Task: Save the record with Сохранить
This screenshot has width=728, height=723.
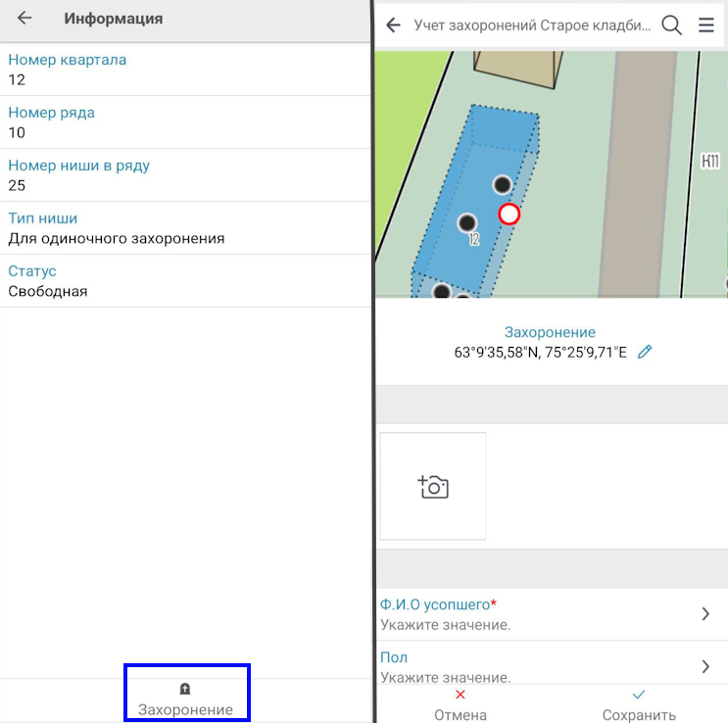Action: tap(639, 704)
